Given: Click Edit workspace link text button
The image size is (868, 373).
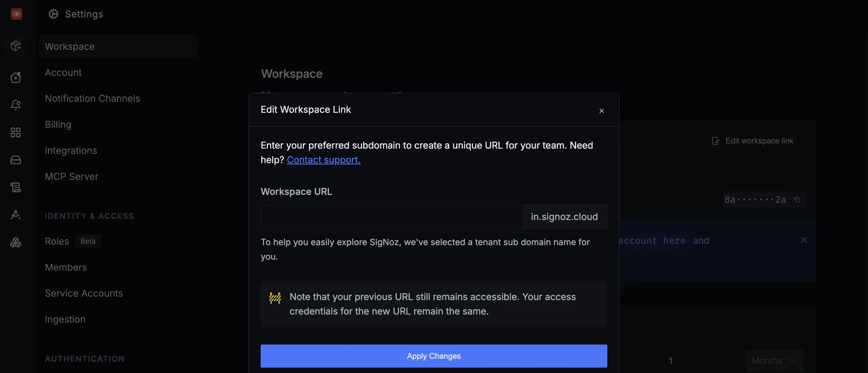Looking at the screenshot, I should click(759, 141).
